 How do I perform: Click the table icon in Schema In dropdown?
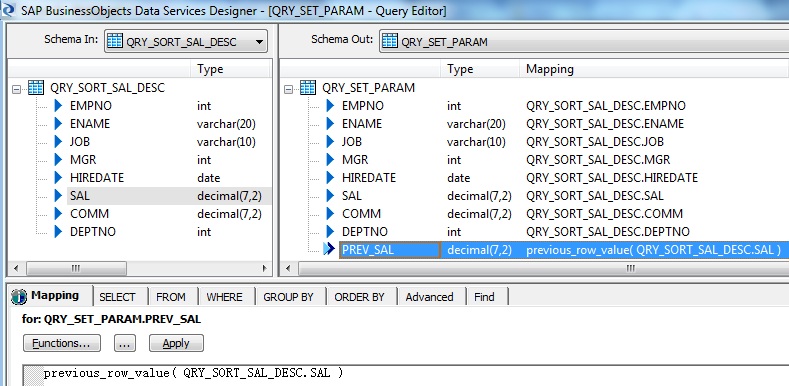[x=115, y=41]
